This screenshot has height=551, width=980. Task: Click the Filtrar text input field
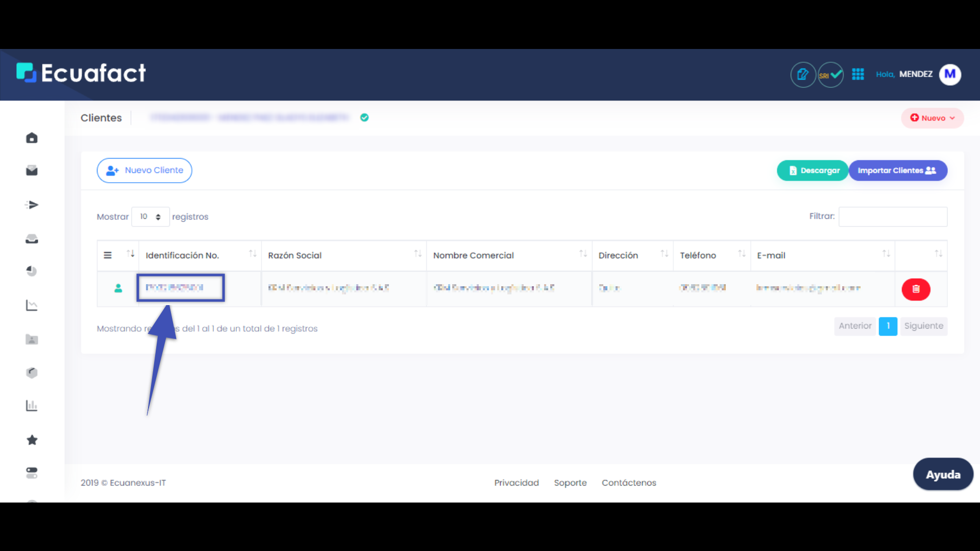pyautogui.click(x=893, y=217)
